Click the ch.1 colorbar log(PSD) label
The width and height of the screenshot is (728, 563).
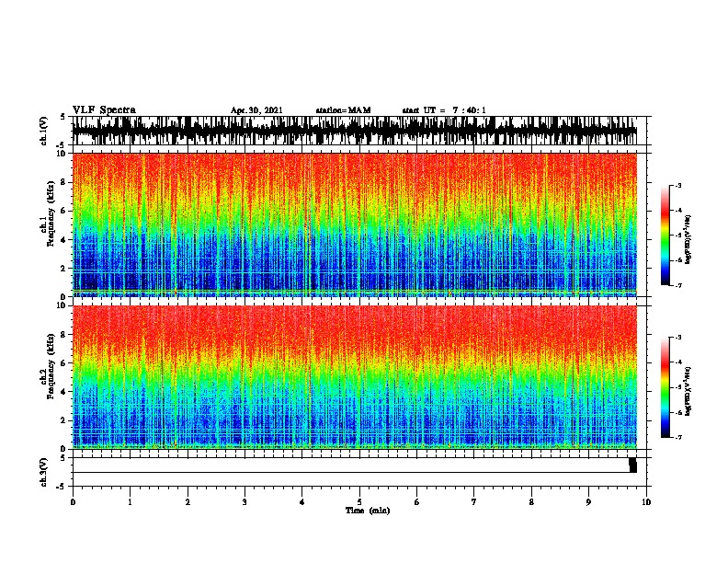(x=688, y=239)
